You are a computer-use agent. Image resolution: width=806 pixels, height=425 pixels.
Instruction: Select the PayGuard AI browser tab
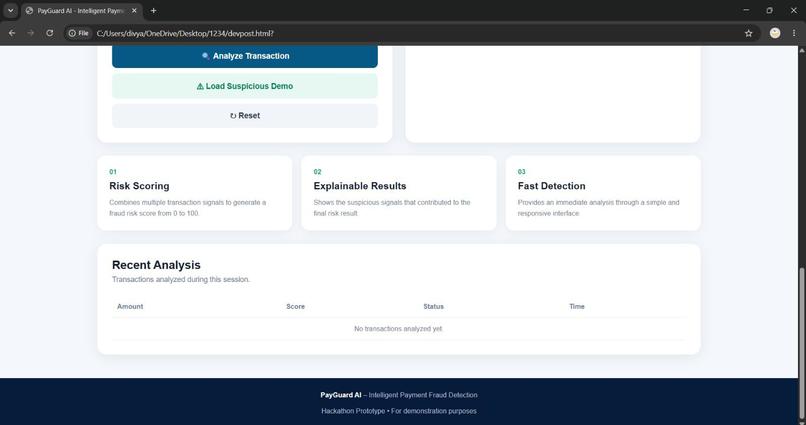[80, 10]
